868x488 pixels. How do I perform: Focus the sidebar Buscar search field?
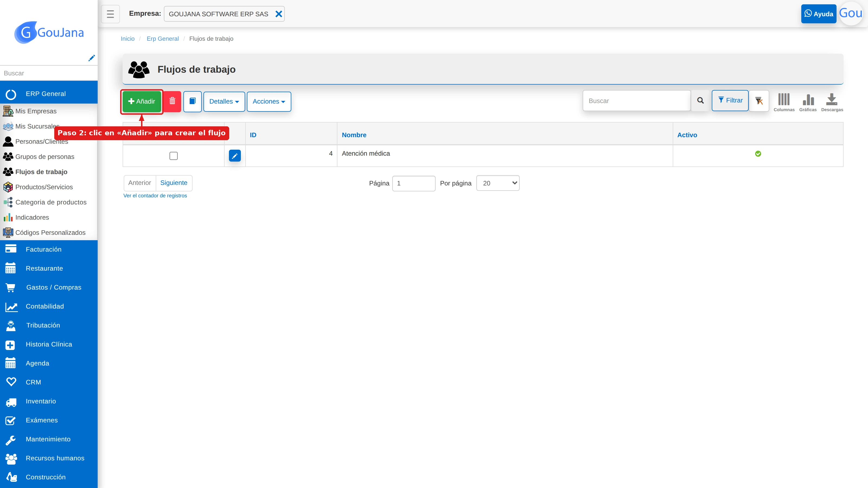pyautogui.click(x=49, y=73)
